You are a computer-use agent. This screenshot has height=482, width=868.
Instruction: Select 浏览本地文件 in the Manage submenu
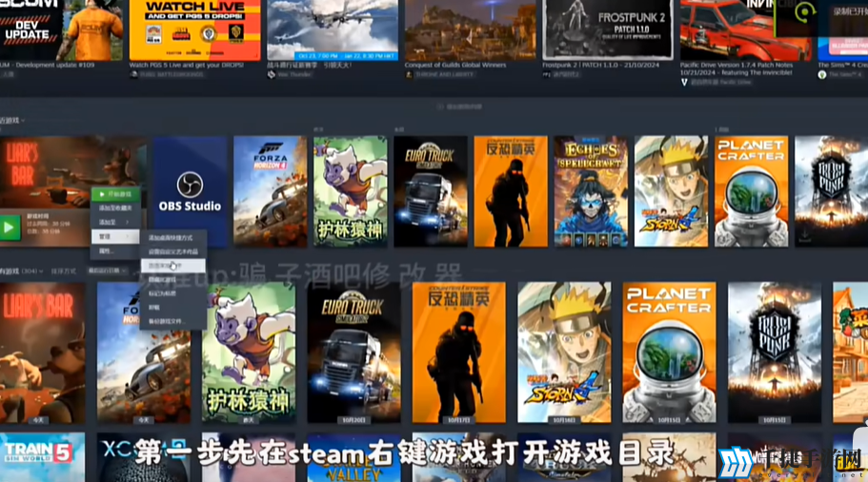coord(173,266)
